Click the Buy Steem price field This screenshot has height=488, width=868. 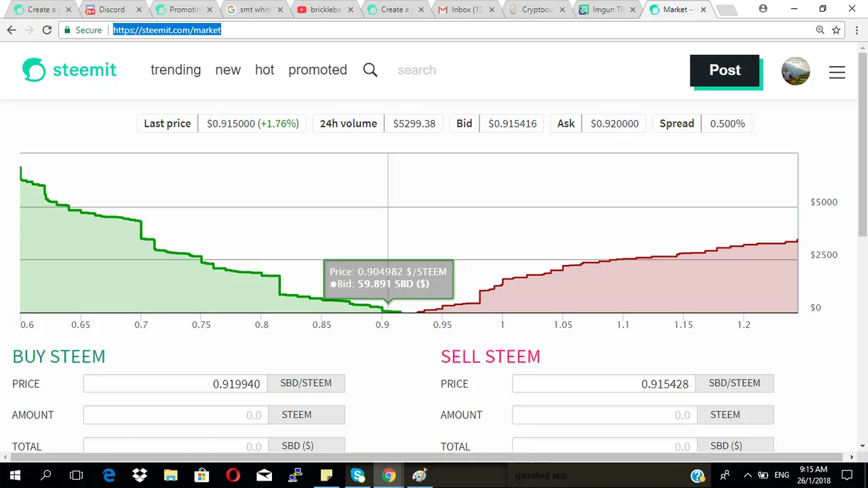point(175,384)
